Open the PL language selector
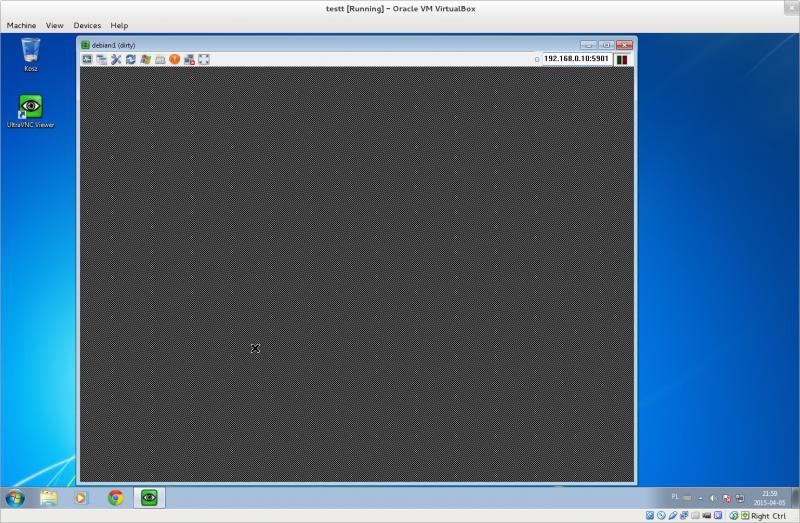The height and width of the screenshot is (523, 800). (675, 496)
